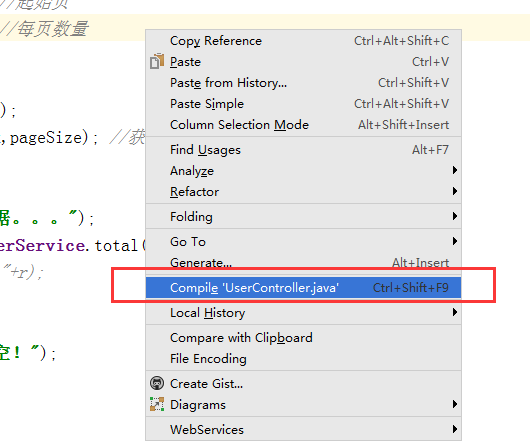Open the Generate... menu entry
Viewport: 530px width, 442px height.
click(303, 262)
